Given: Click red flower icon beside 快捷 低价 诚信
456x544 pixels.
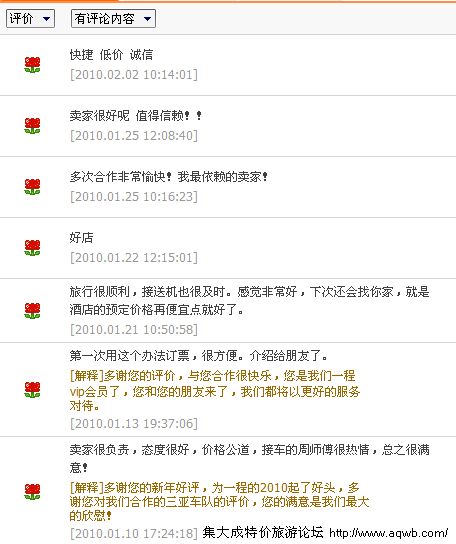Looking at the screenshot, I should 32,65.
